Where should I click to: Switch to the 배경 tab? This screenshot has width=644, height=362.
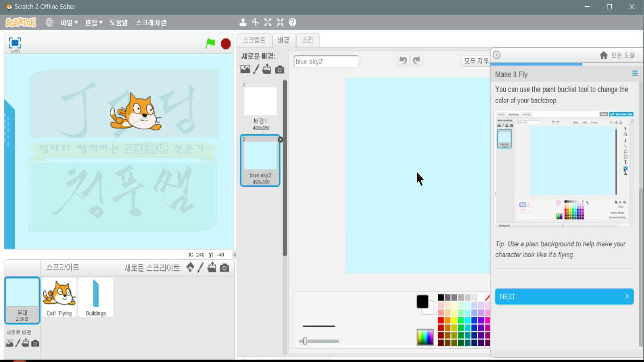pos(284,40)
